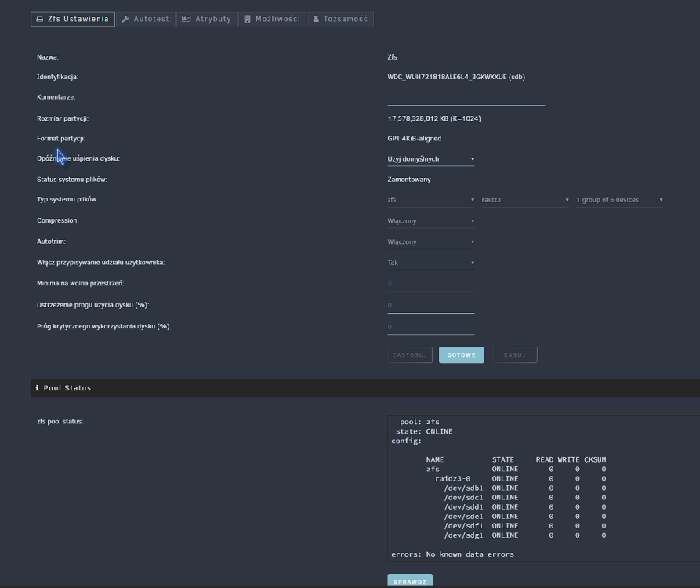
Task: Open the Zfs Ustawienia tab
Action: coord(73,19)
